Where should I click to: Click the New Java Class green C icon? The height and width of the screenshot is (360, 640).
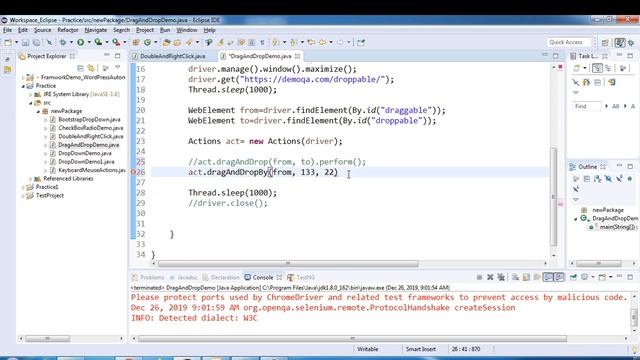tap(147, 42)
